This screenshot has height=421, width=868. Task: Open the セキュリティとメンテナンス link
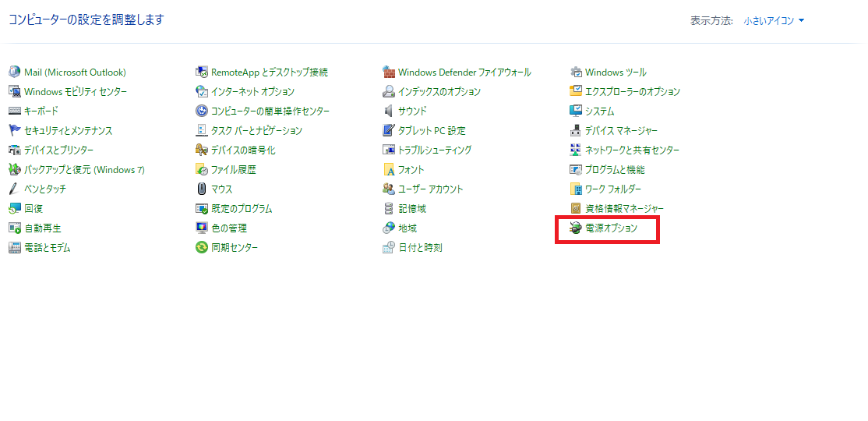click(x=68, y=131)
